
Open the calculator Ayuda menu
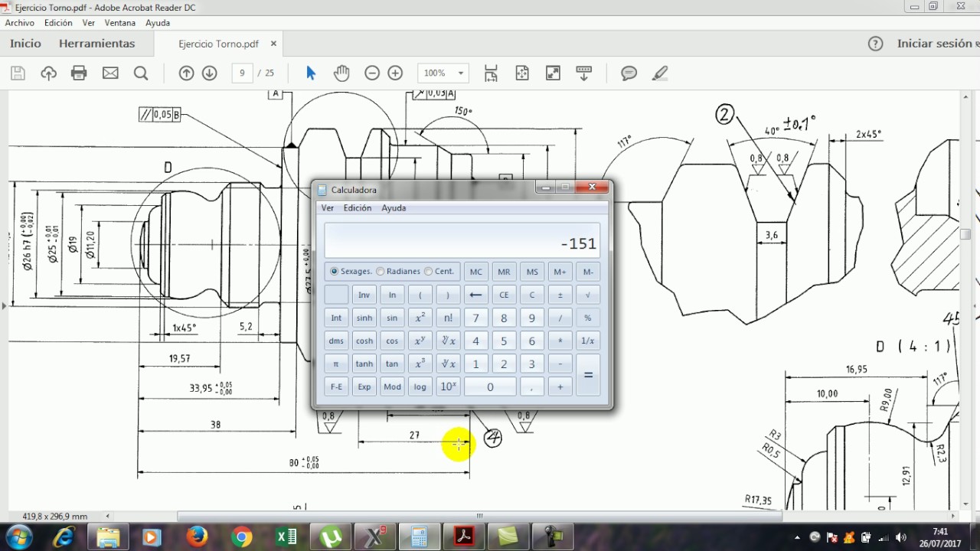394,208
